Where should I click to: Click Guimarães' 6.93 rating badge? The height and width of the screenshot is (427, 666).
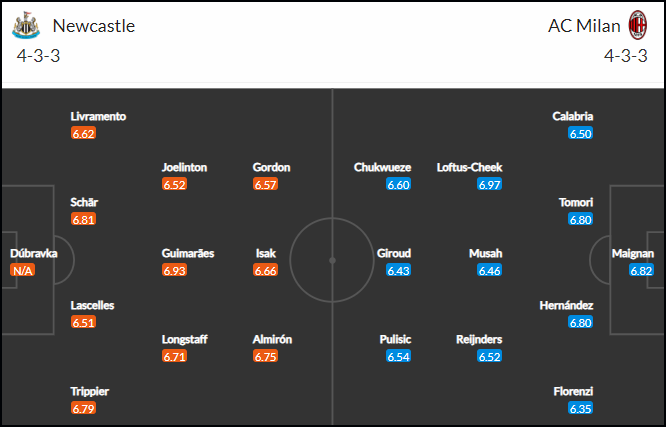tap(174, 270)
